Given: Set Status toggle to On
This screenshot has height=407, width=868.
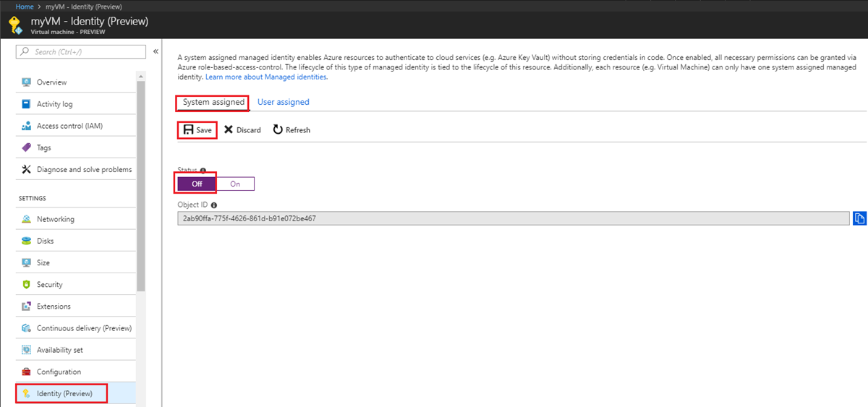Looking at the screenshot, I should (235, 184).
